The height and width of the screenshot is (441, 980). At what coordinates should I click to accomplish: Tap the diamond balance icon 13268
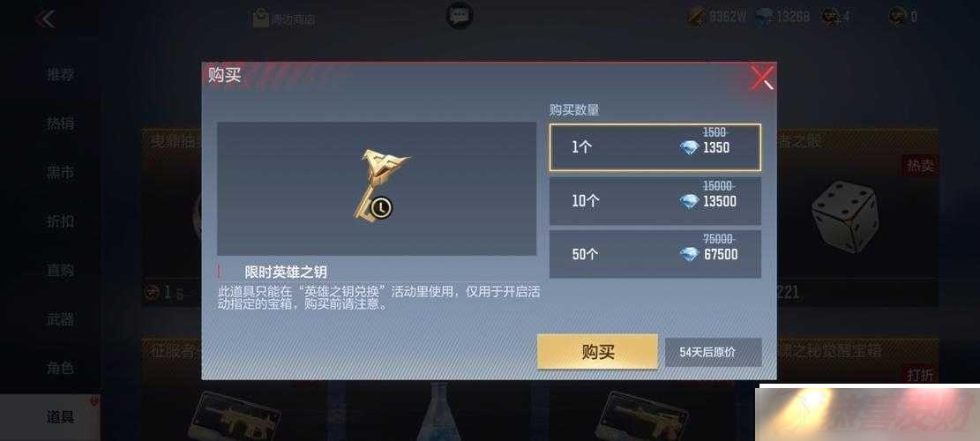coord(765,17)
